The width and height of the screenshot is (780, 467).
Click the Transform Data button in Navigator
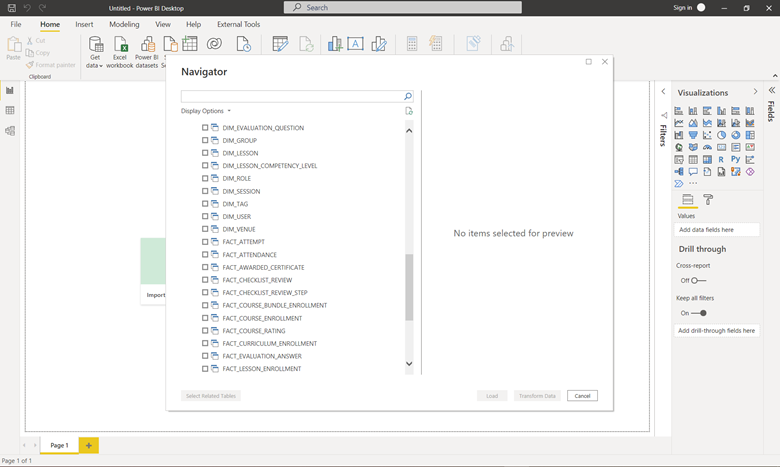pos(537,396)
